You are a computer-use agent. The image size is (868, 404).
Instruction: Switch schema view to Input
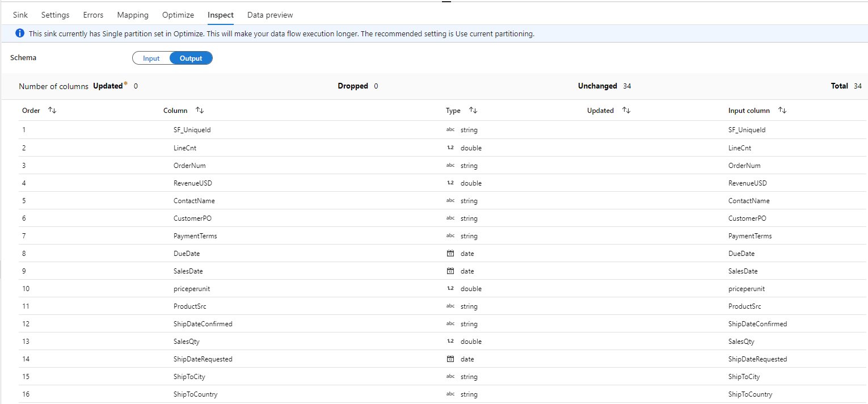tap(151, 58)
